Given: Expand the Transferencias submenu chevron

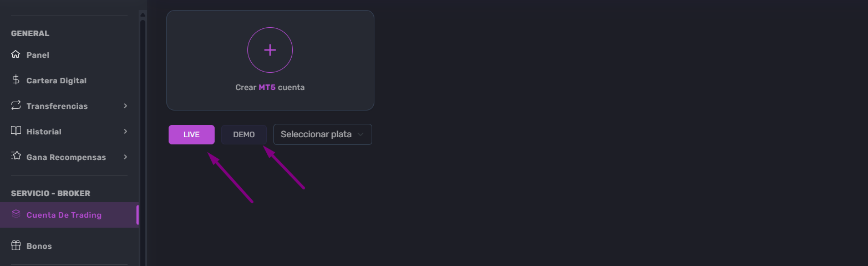Looking at the screenshot, I should (125, 106).
